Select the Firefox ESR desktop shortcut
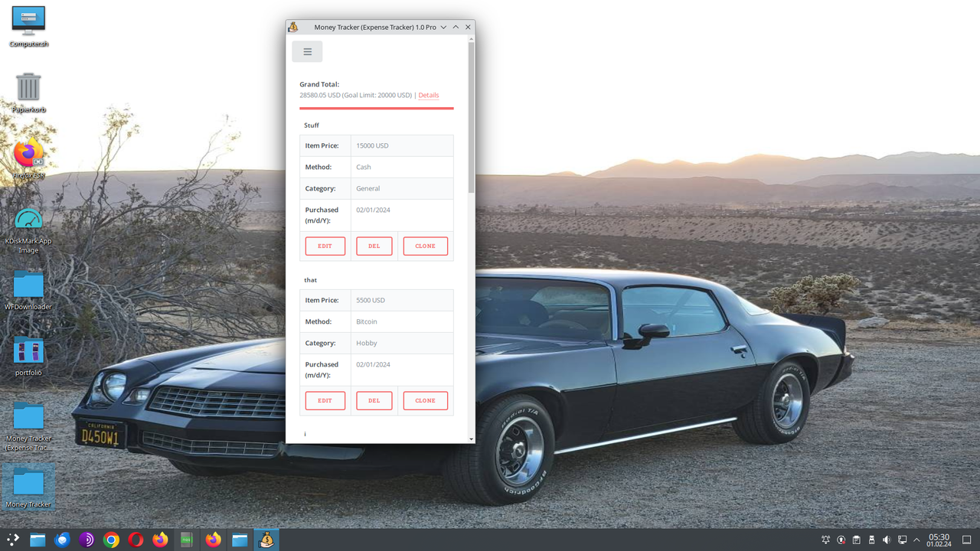980x551 pixels. point(28,159)
